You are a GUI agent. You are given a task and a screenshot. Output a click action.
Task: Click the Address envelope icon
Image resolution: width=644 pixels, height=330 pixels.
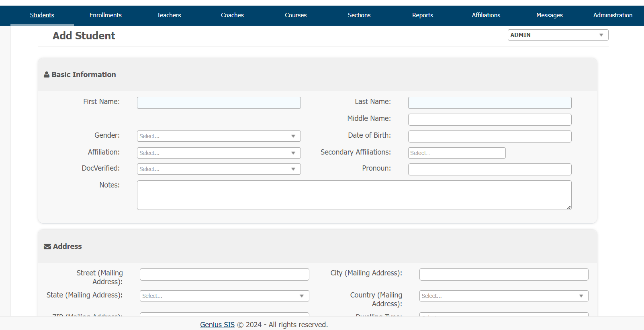click(47, 246)
